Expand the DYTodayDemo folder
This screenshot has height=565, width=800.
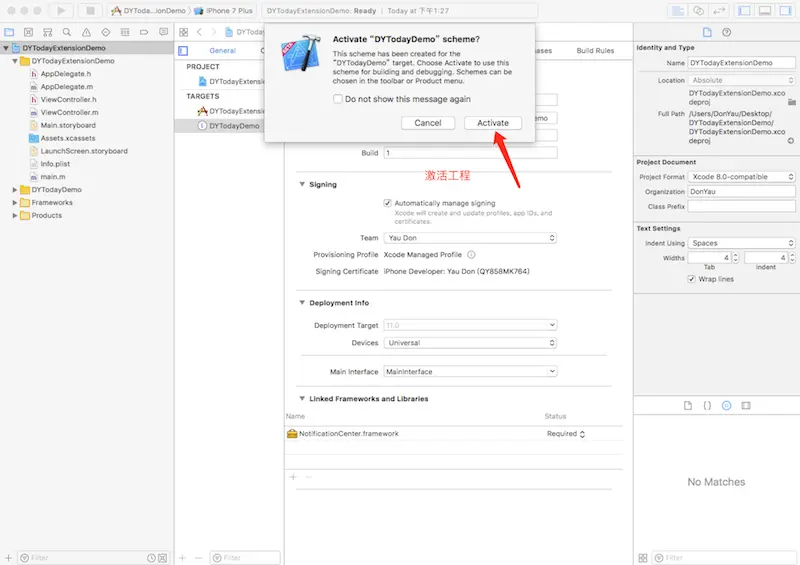click(x=15, y=190)
